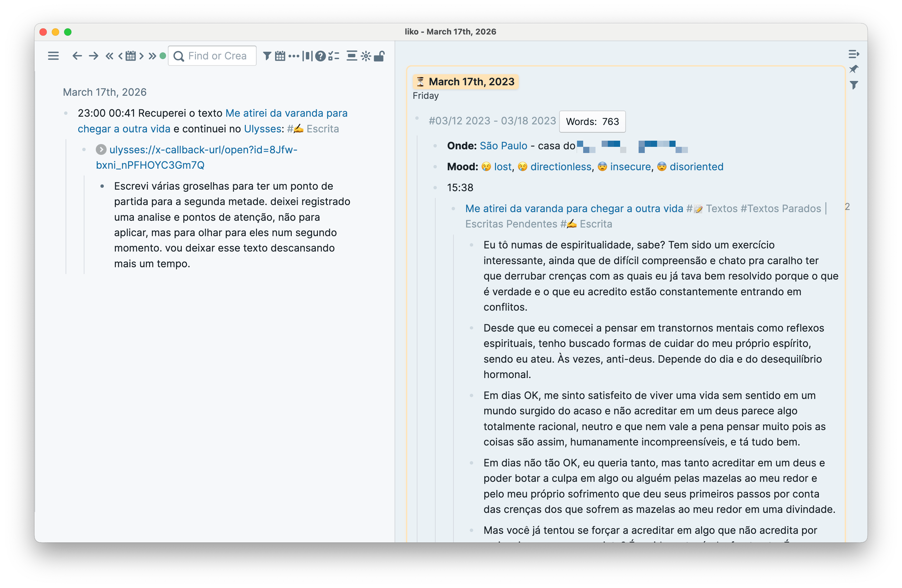Click the 'Onde:' bold label
The width and height of the screenshot is (902, 588).
click(462, 146)
